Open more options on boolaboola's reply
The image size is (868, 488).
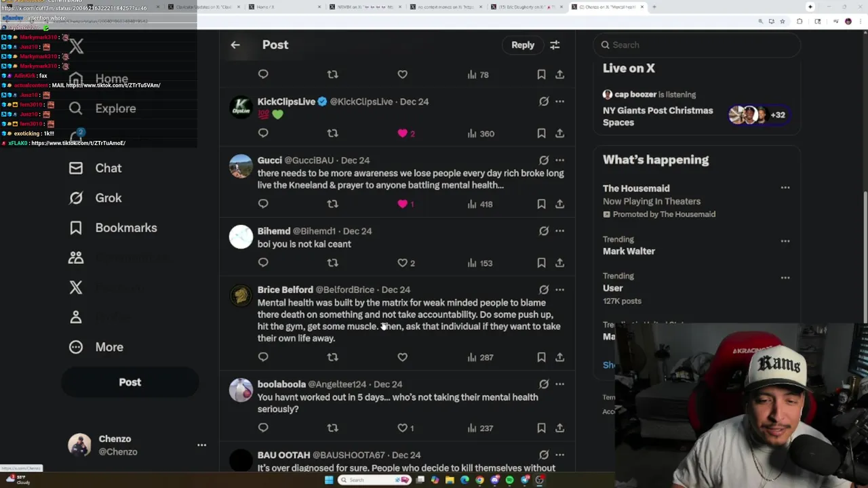click(559, 384)
